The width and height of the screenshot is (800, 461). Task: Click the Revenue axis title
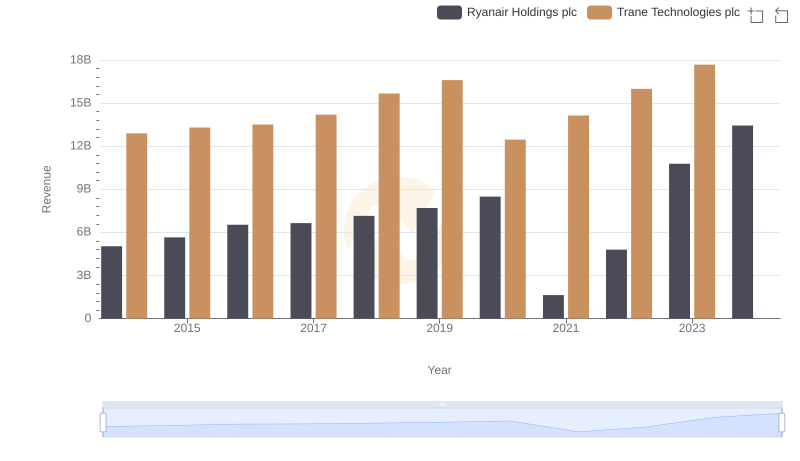point(46,189)
